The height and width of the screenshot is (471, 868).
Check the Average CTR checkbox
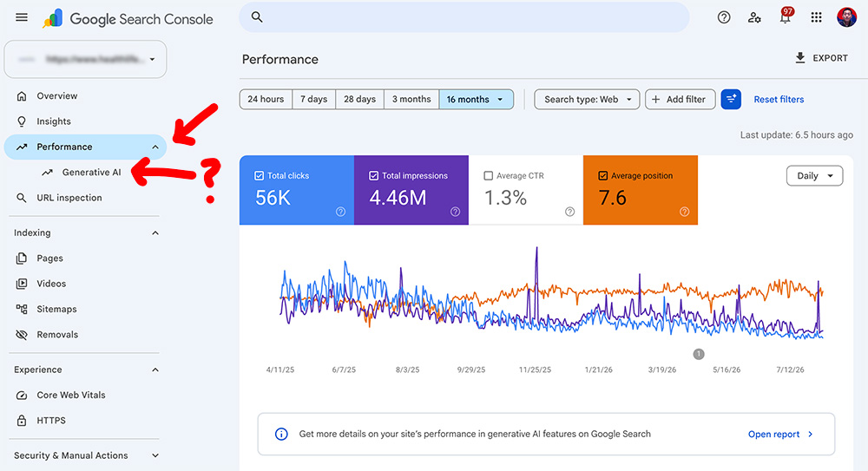[488, 175]
